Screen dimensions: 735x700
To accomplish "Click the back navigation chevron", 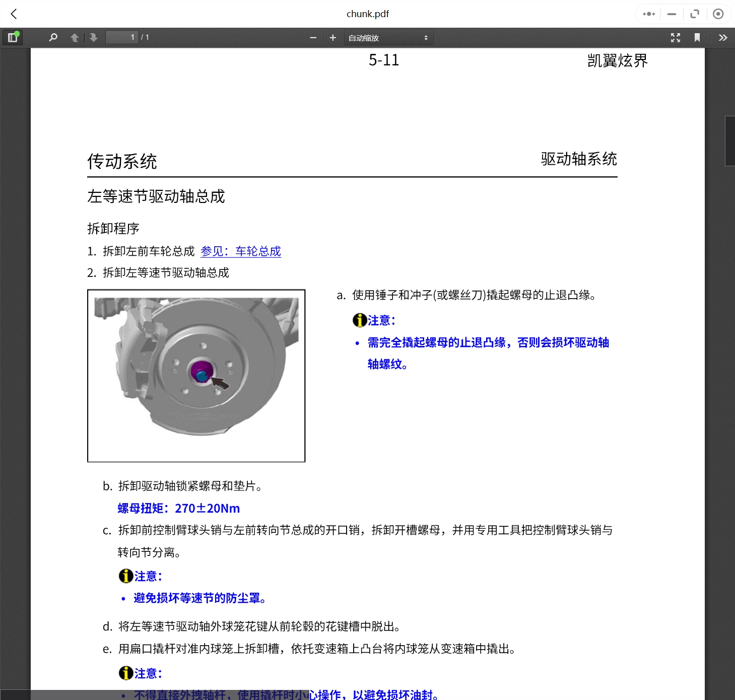I will point(13,14).
